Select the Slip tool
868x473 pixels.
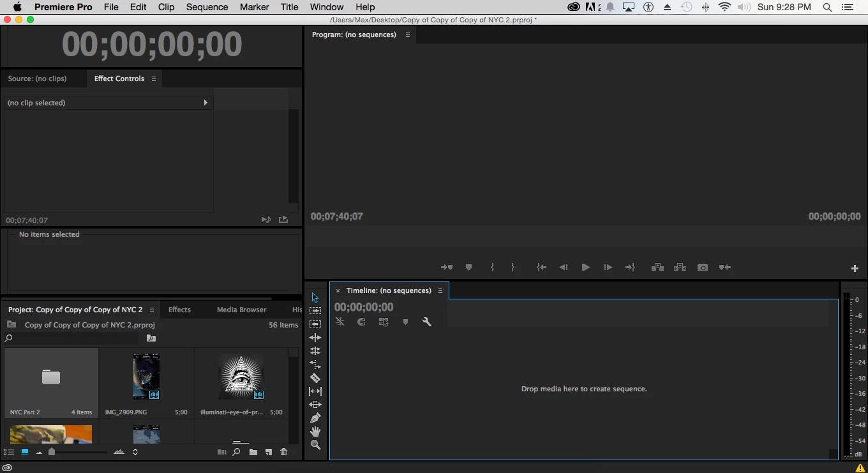tap(315, 391)
